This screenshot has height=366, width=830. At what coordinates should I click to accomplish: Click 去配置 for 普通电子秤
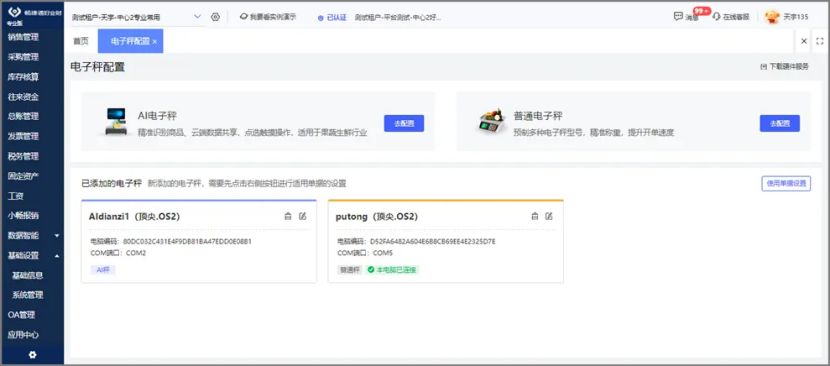click(x=780, y=123)
